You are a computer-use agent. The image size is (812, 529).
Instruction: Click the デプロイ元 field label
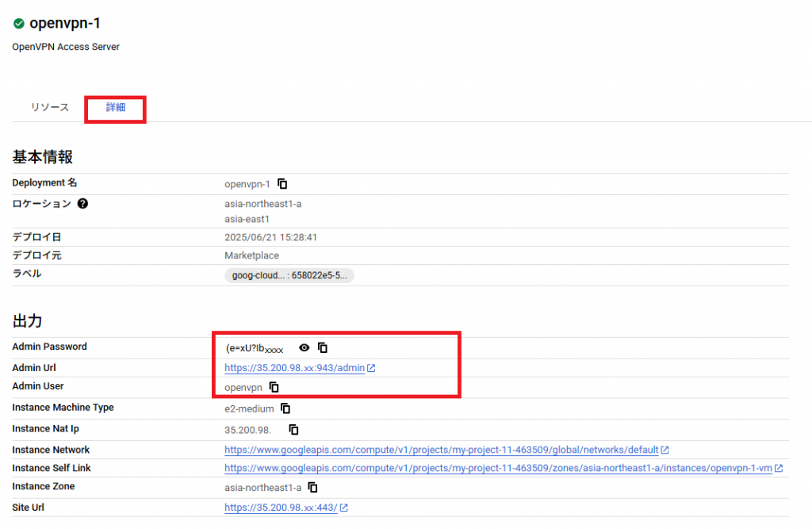pyautogui.click(x=36, y=255)
